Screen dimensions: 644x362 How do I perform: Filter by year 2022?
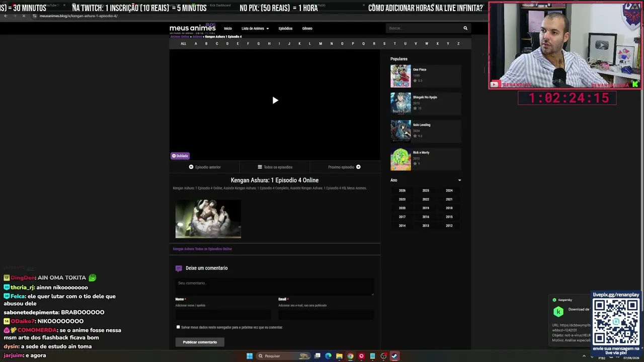[426, 200]
